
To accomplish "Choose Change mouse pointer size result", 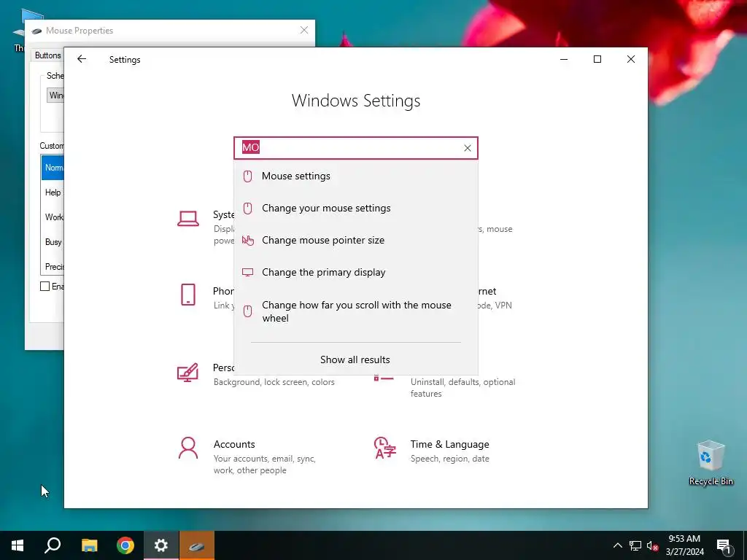I will click(355, 240).
